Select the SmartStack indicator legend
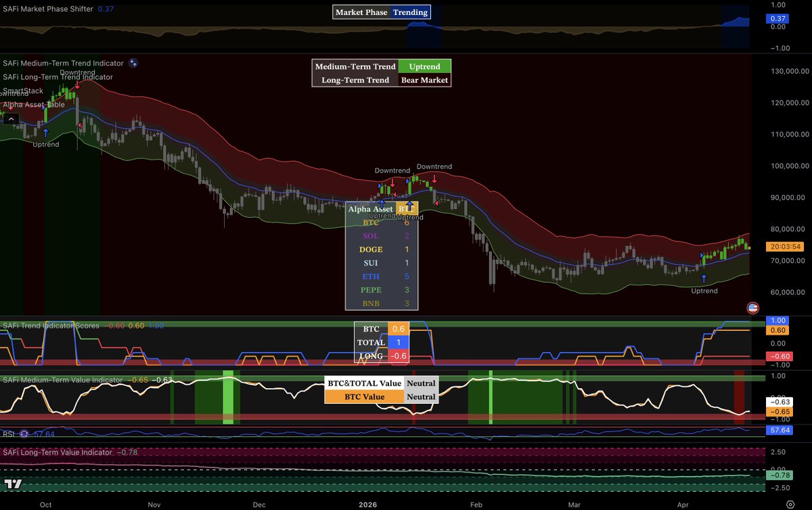Viewport: 812px width, 510px height. point(23,91)
